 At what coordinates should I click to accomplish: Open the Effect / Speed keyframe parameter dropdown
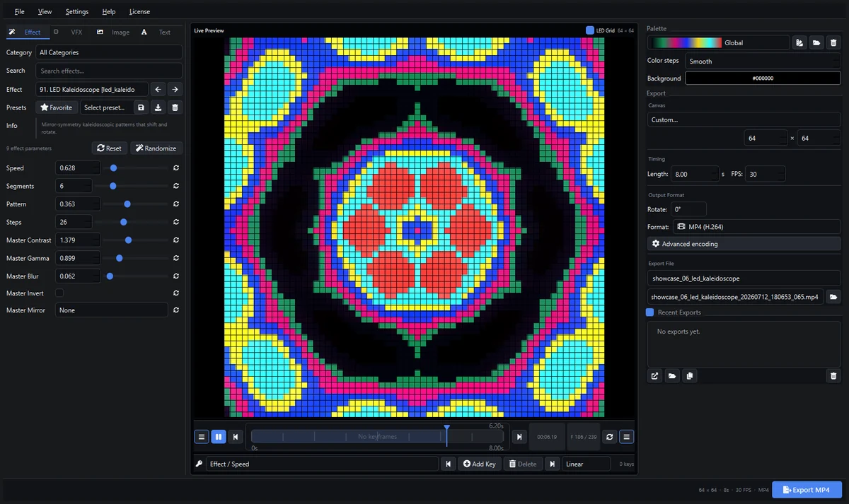(x=322, y=464)
